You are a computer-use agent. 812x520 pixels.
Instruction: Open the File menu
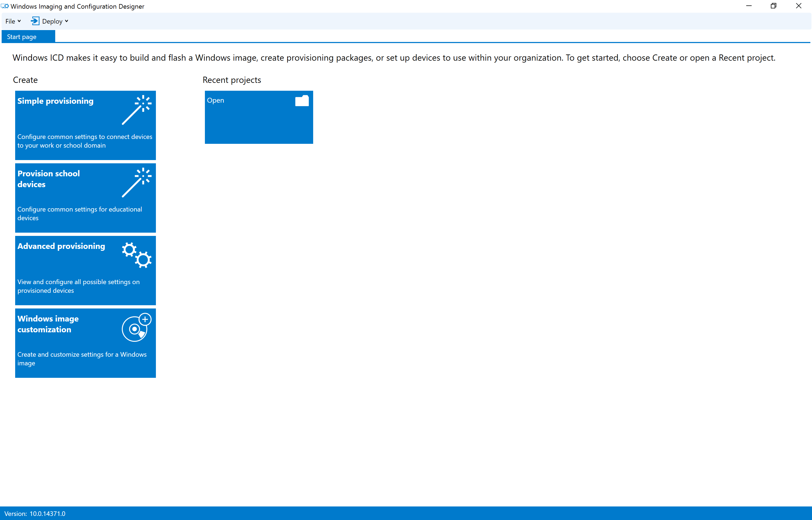[10, 21]
